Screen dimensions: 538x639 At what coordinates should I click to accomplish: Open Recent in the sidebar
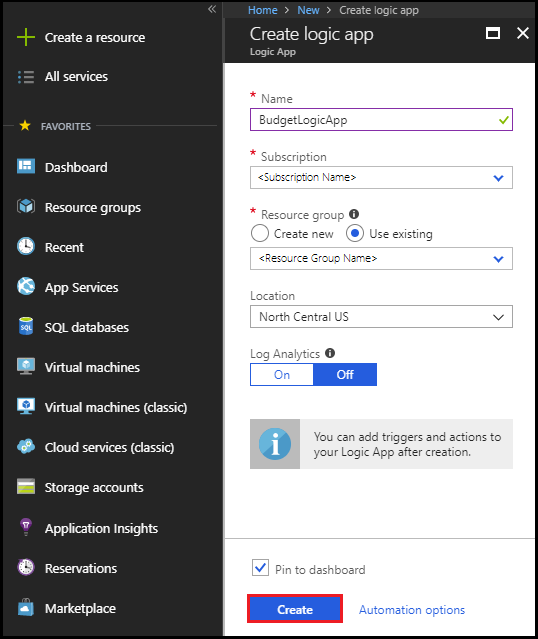(x=64, y=247)
